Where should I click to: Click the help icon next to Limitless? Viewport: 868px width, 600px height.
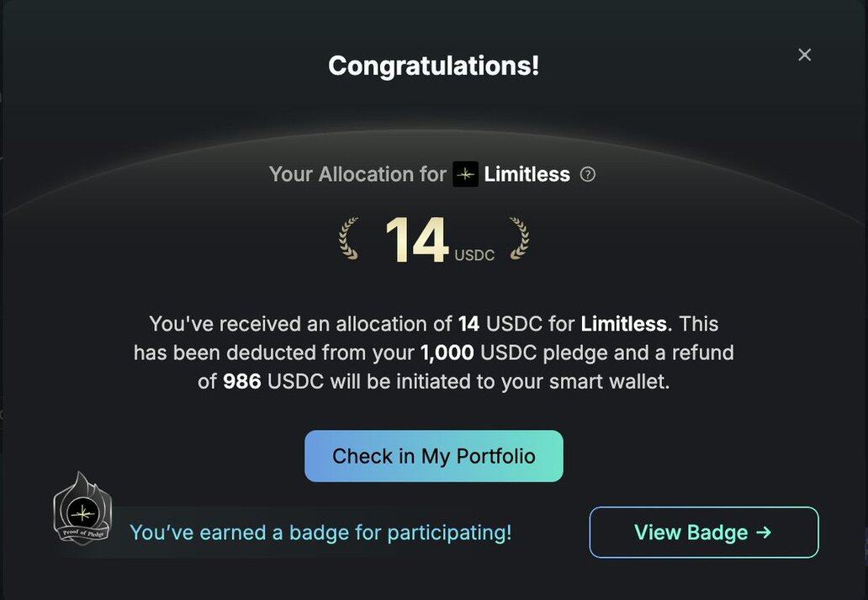click(588, 174)
